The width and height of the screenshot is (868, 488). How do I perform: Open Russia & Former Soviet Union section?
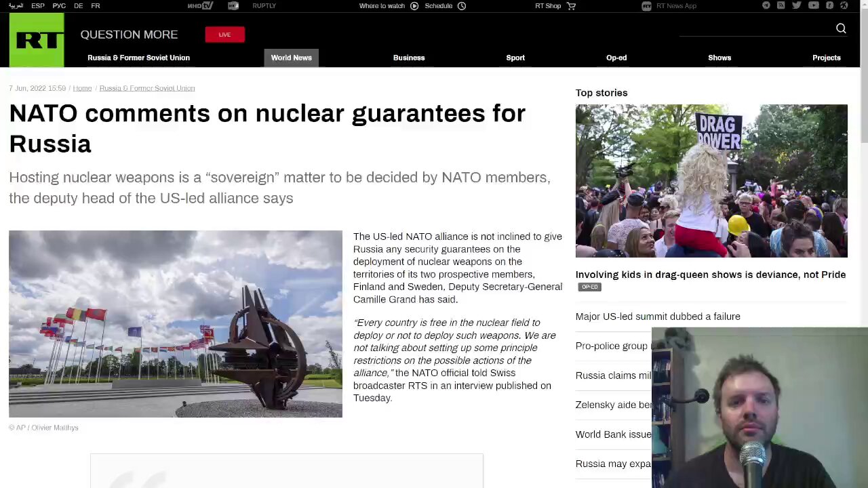click(x=138, y=58)
